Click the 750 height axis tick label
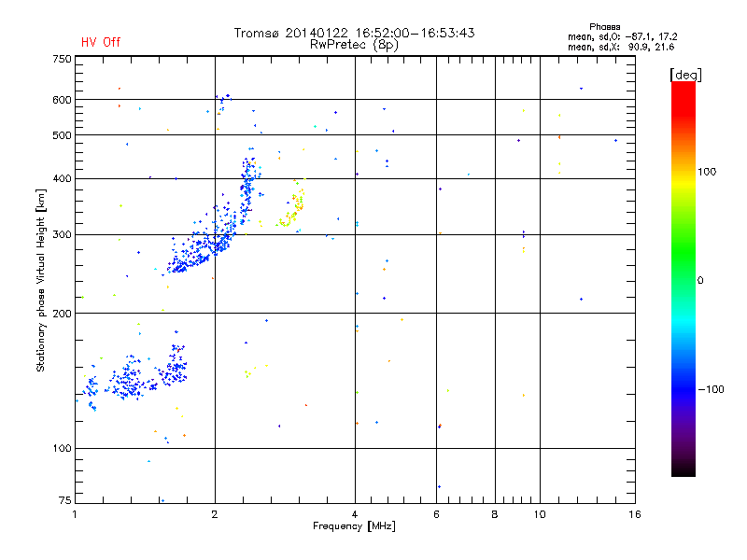This screenshot has width=747, height=560. click(x=62, y=59)
